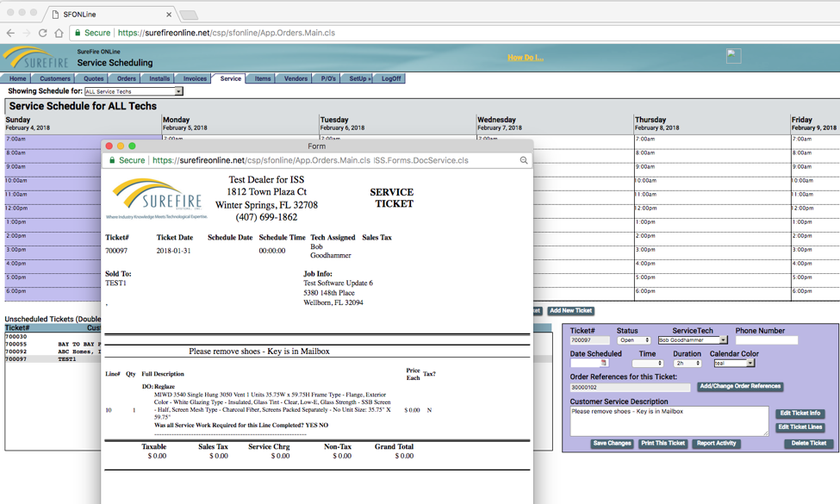Select the Service tab
Screen dimensions: 840x504
[x=230, y=78]
